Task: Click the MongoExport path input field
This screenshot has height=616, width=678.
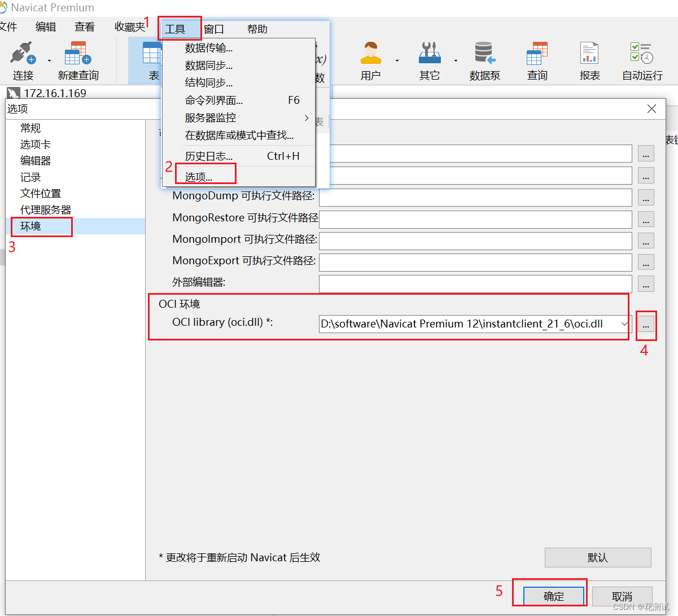Action: 475,263
